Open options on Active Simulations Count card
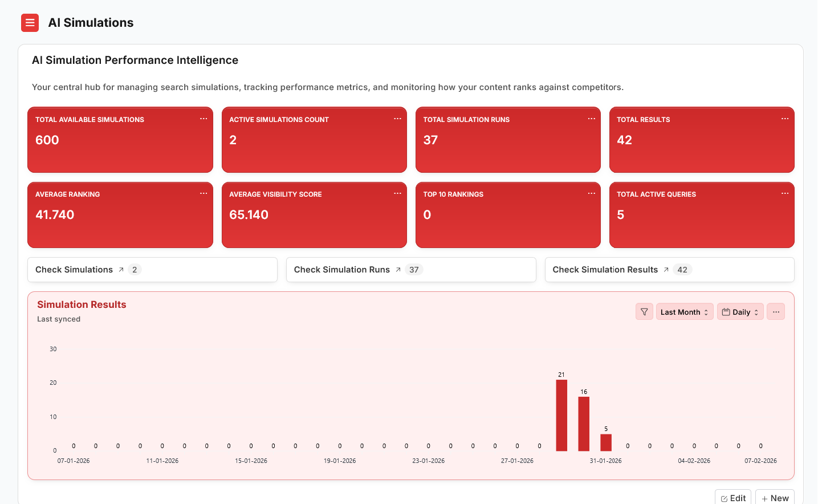Viewport: 818px width, 504px height. pyautogui.click(x=397, y=119)
